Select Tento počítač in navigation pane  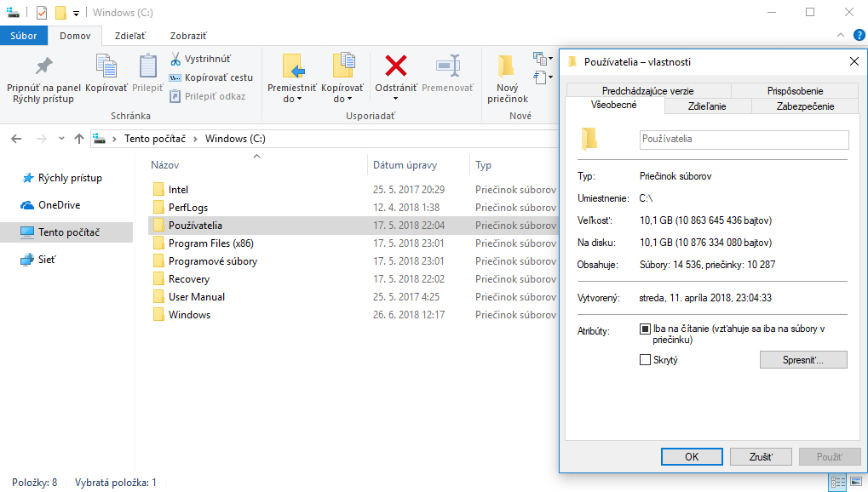(x=66, y=232)
